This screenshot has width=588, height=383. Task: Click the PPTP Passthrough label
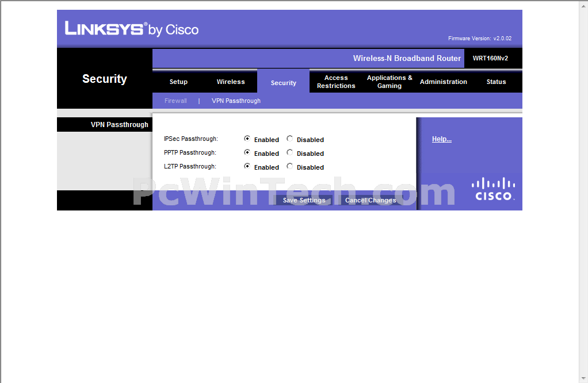pyautogui.click(x=190, y=152)
